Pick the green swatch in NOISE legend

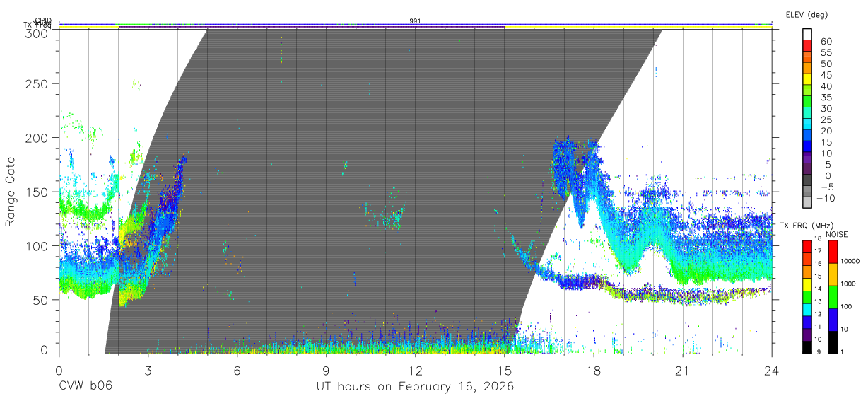[x=833, y=296]
